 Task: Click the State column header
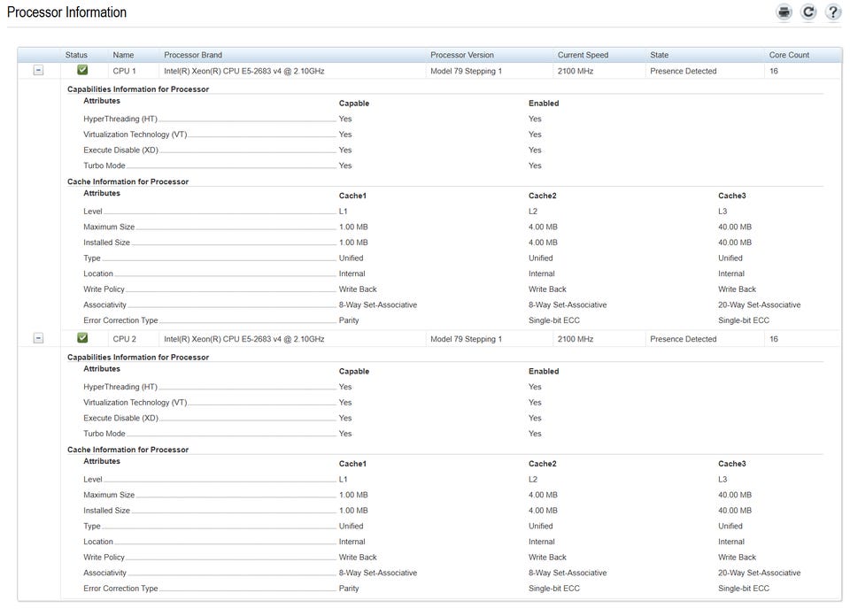pos(659,55)
